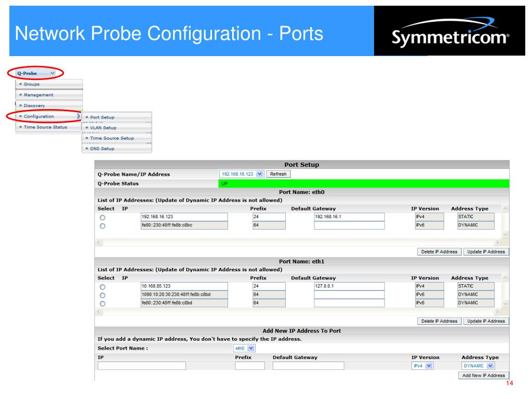Click the green UP Q-Probe status bar
Screen dimensions: 532x399
(364, 183)
